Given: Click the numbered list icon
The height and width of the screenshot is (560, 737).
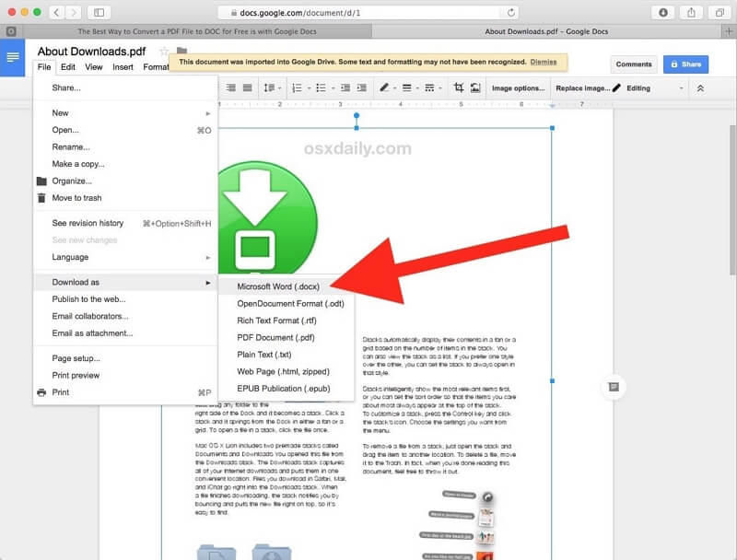Looking at the screenshot, I should point(298,88).
